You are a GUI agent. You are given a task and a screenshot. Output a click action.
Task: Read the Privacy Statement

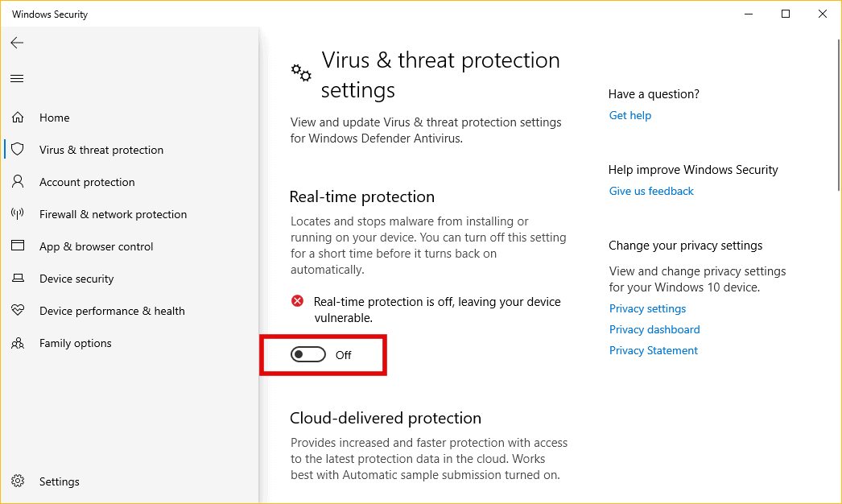point(653,350)
